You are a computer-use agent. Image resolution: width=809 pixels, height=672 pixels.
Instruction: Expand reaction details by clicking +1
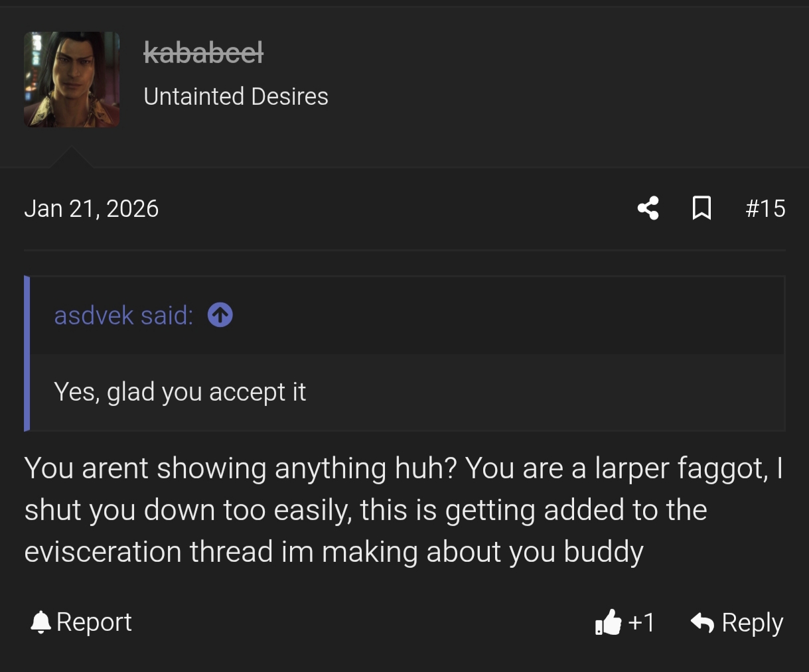pyautogui.click(x=640, y=622)
